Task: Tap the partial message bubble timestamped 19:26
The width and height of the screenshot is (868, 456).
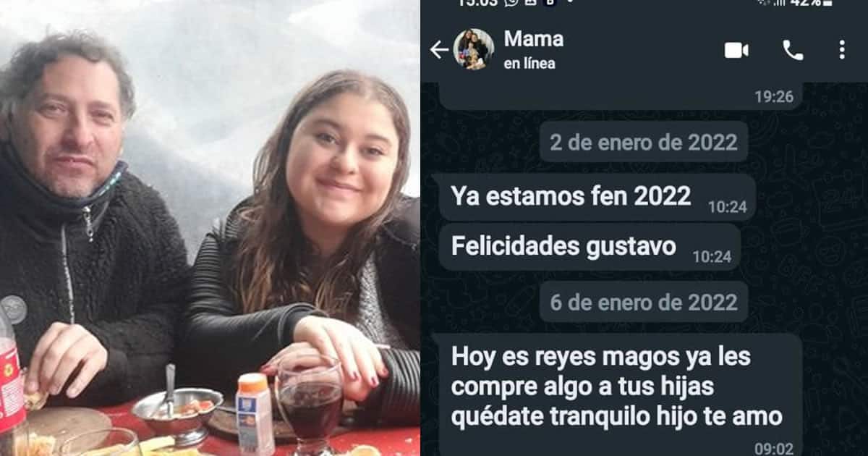Action: [621, 96]
